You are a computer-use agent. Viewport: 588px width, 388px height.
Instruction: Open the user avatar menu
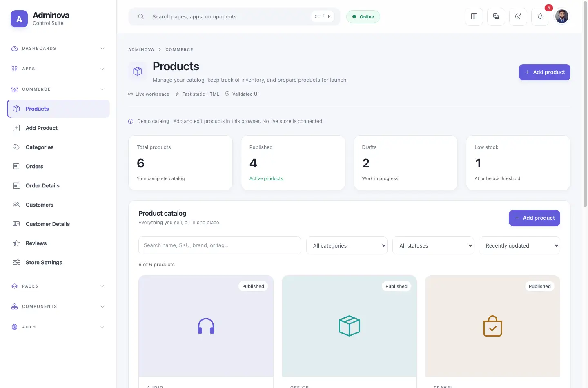pos(562,17)
